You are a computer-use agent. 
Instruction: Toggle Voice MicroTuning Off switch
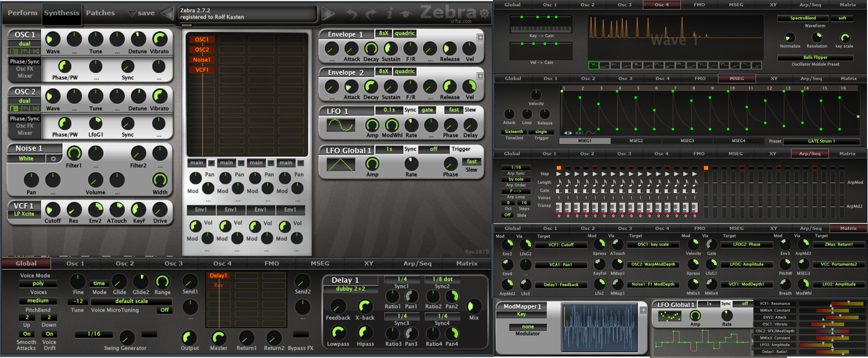165,310
